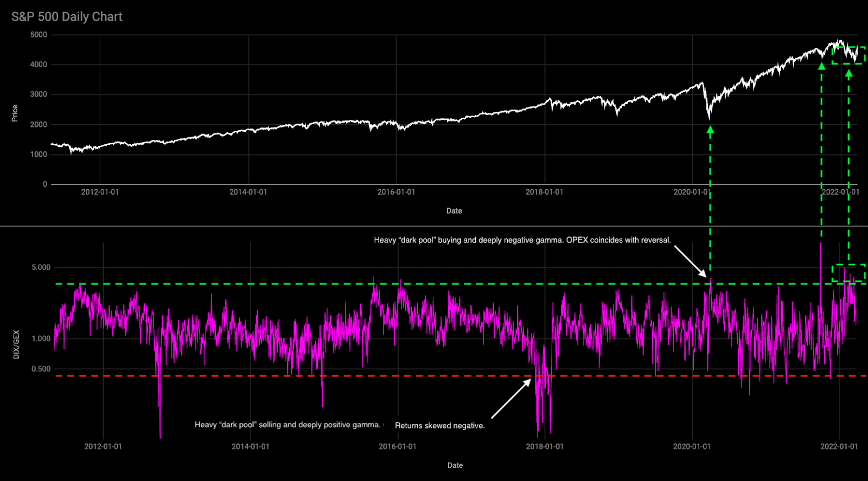Click the 1000 price axis label
This screenshot has height=481, width=868.
[39, 155]
